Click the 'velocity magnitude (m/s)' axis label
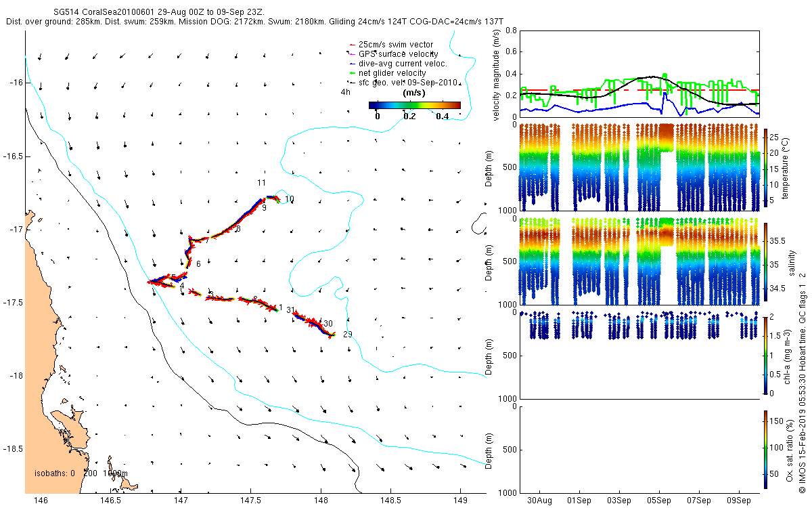Viewport: 812px width, 508px height. pos(496,76)
